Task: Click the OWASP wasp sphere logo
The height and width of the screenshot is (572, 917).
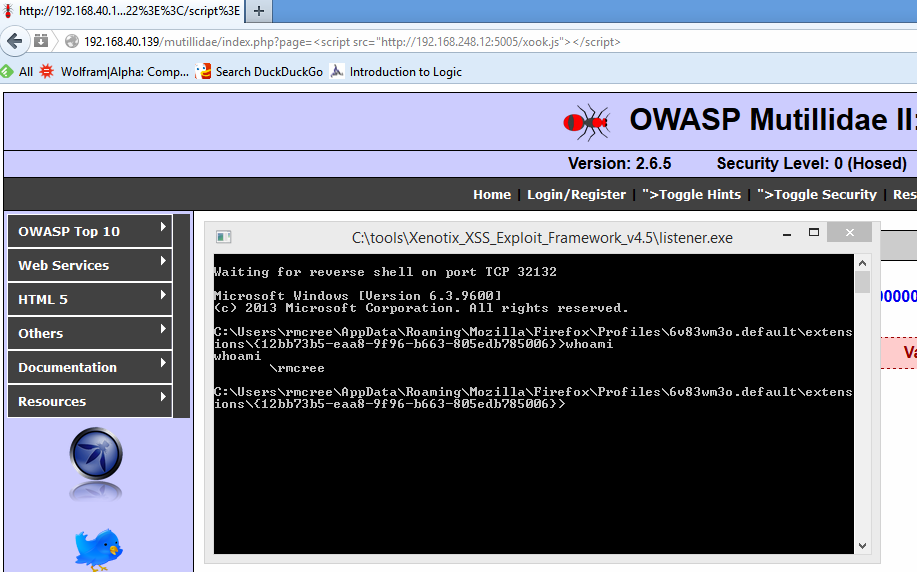Action: 96,454
